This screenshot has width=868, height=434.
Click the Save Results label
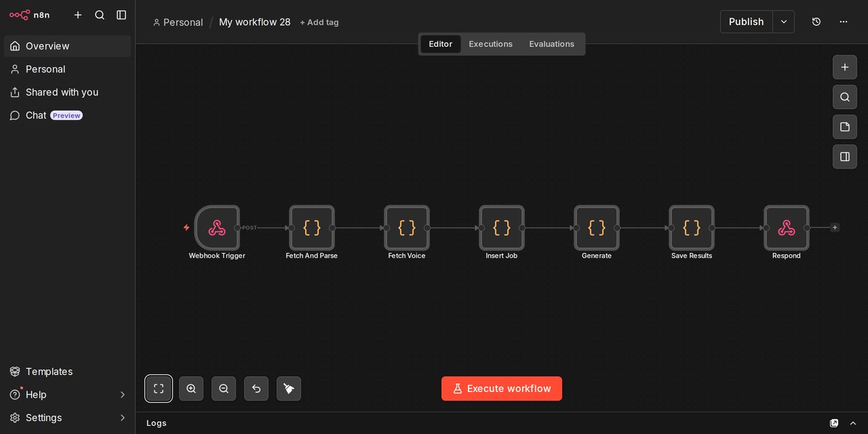[692, 256]
